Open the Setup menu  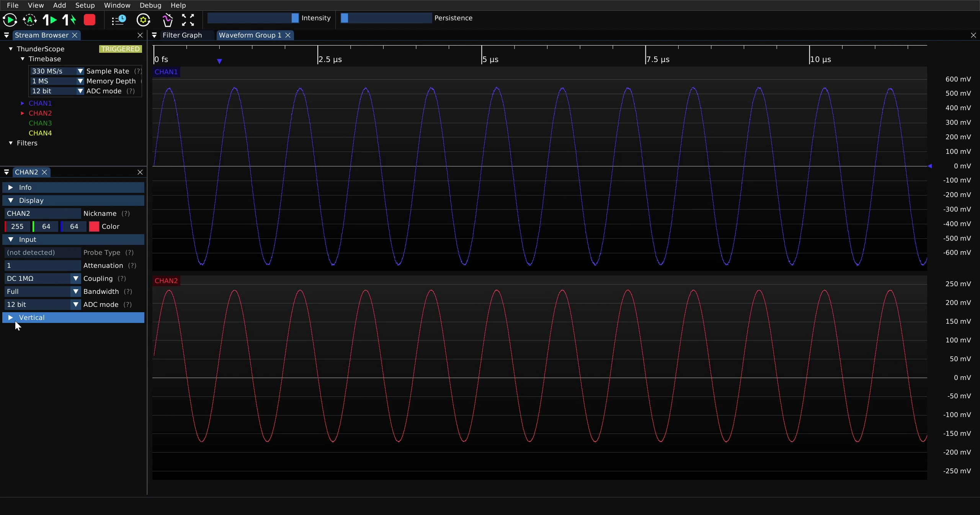(85, 5)
